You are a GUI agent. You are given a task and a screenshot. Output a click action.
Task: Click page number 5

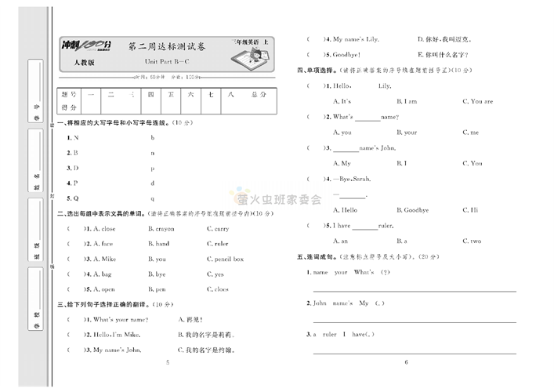point(168,362)
